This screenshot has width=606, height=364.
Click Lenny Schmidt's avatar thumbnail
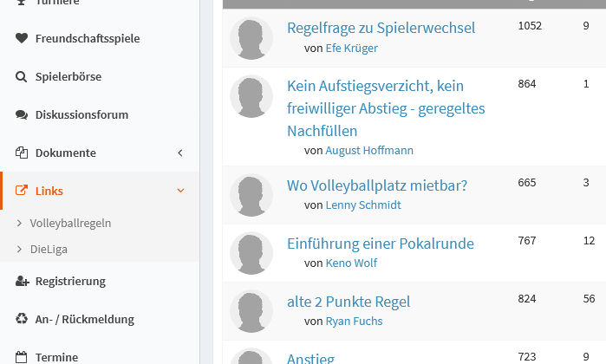click(251, 195)
